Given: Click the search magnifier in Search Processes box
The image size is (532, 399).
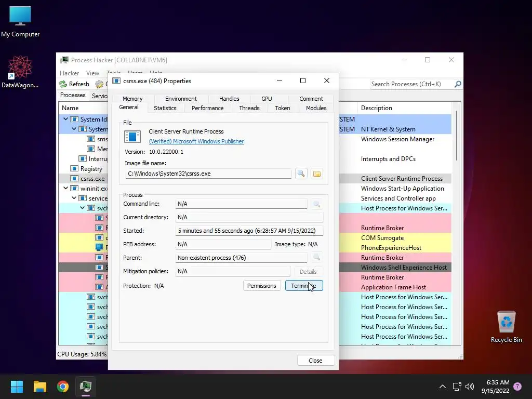Looking at the screenshot, I should [x=458, y=84].
